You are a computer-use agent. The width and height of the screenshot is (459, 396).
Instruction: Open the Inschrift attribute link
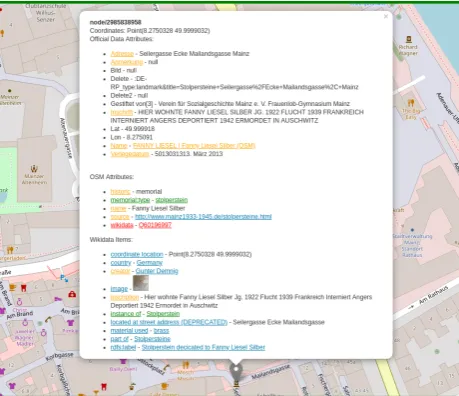pyautogui.click(x=122, y=112)
